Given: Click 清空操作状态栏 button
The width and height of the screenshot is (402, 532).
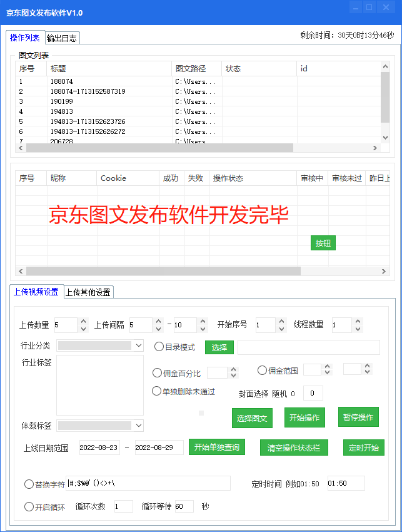Looking at the screenshot, I should click(x=294, y=448).
